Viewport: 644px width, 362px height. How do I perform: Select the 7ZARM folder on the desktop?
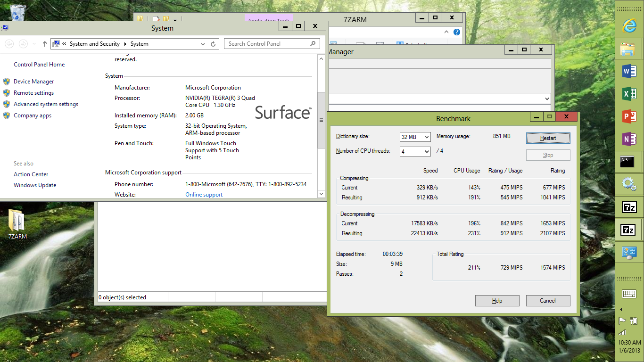(17, 224)
